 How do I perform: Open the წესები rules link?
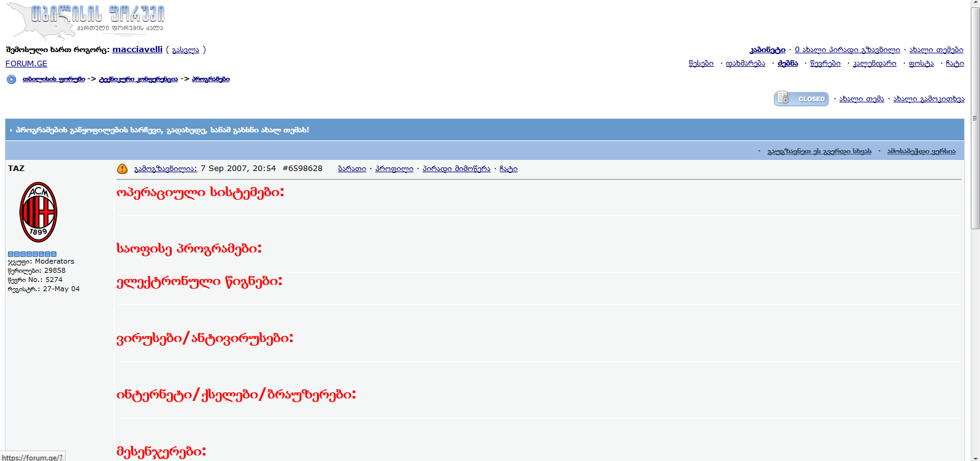tap(701, 64)
